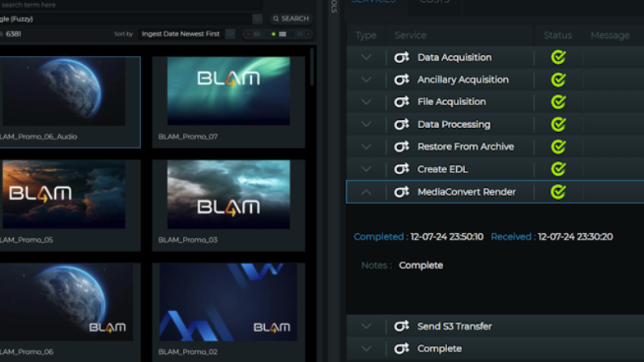This screenshot has height=362, width=644.
Task: Click the Restore From Archive service icon
Action: [x=401, y=147]
